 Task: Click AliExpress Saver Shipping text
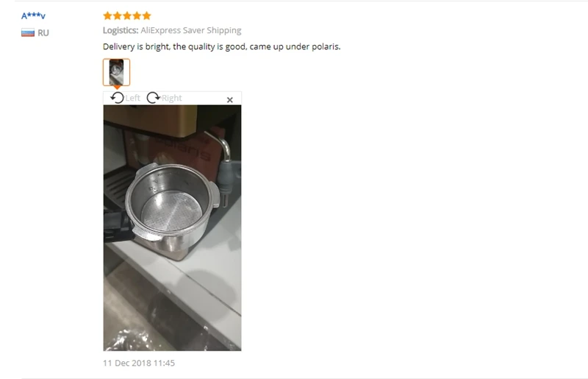[x=191, y=30]
